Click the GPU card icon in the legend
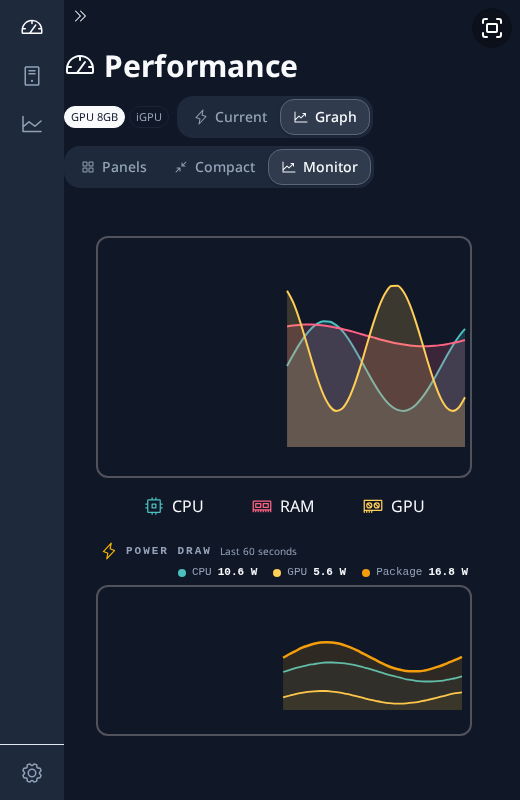520x800 pixels. point(373,506)
